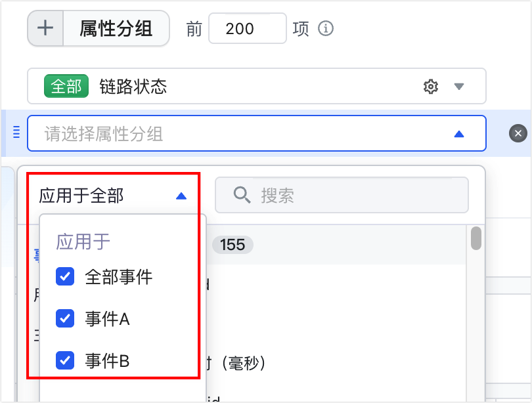The height and width of the screenshot is (403, 532).
Task: Click the 155 count badge
Action: tap(233, 245)
